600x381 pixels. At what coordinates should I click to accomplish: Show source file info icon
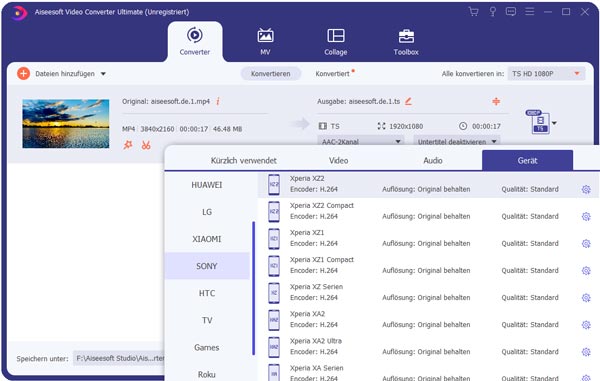pyautogui.click(x=218, y=101)
